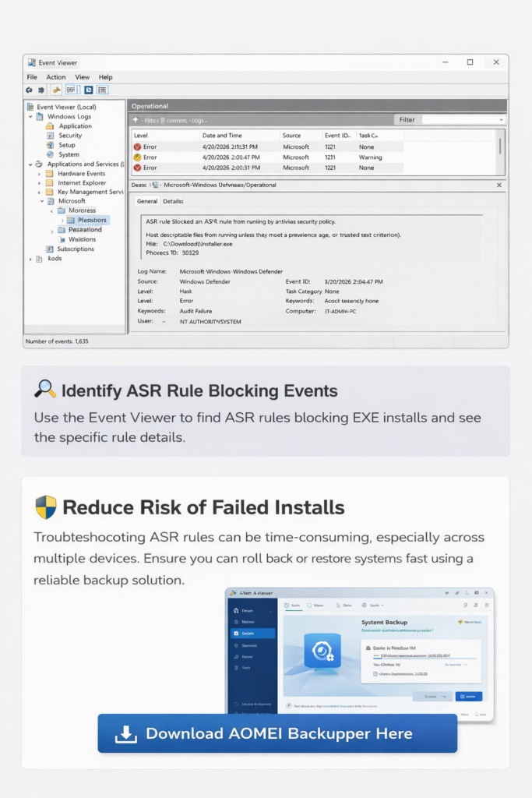This screenshot has height=798, width=532.
Task: Open the System log in the tree
Action: click(x=69, y=155)
